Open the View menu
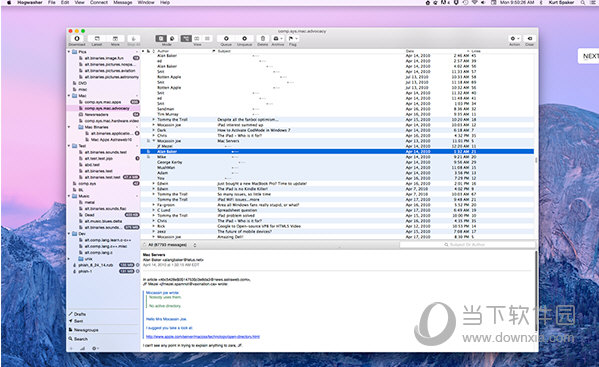This screenshot has width=599, height=367. [79, 2]
